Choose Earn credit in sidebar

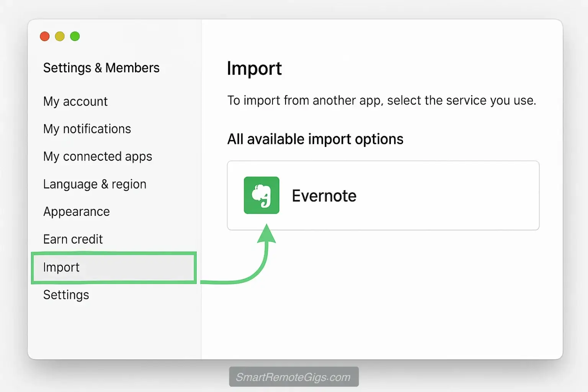coord(73,239)
